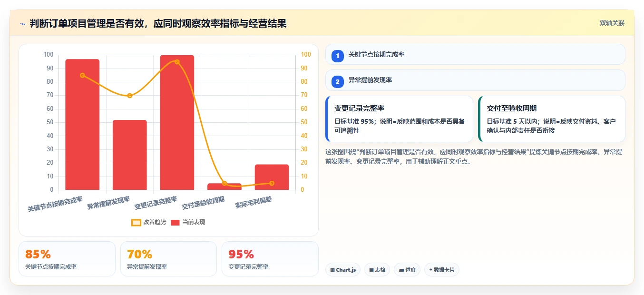Click the text 目标基准 5 天以内
644x295 pixels.
click(511, 122)
